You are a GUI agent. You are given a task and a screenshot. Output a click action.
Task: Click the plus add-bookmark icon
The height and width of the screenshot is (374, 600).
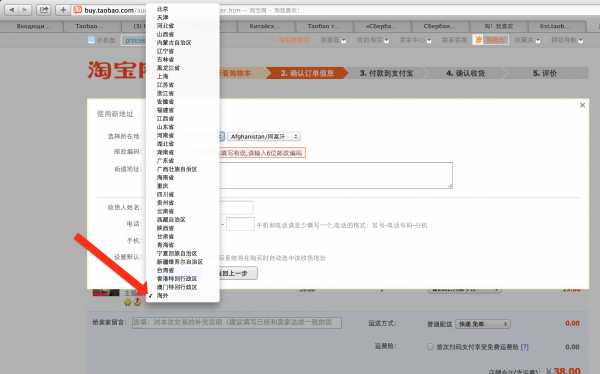pyautogui.click(x=63, y=10)
